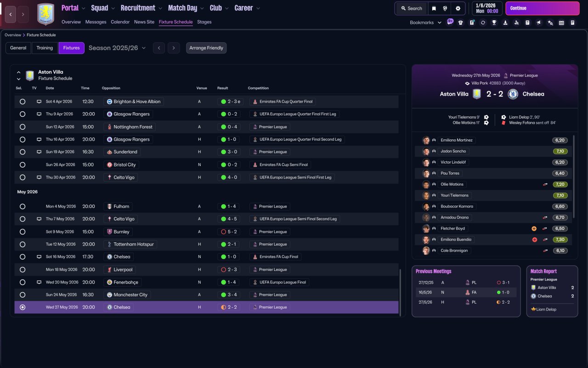
Task: Open the shirt squad bookmark icon
Action: coord(461,23)
